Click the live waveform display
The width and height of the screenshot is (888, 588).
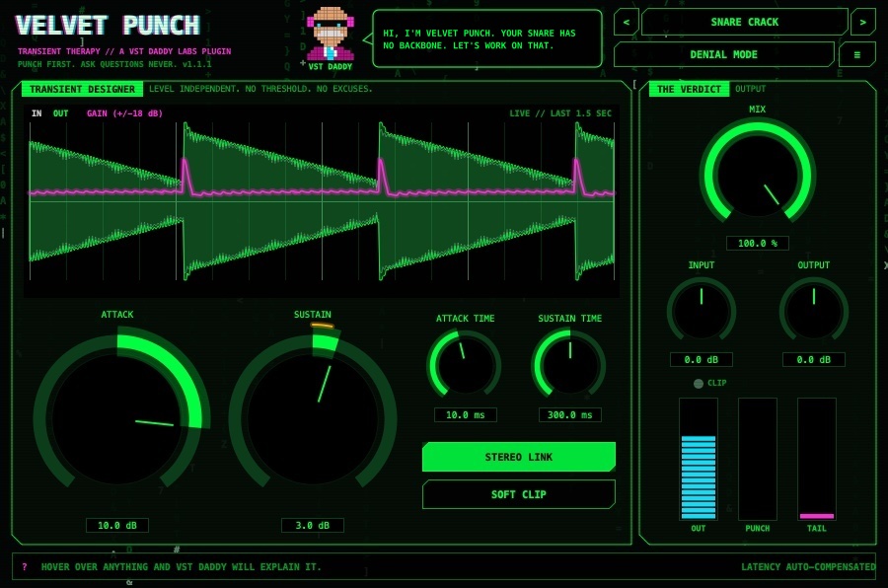pos(321,201)
